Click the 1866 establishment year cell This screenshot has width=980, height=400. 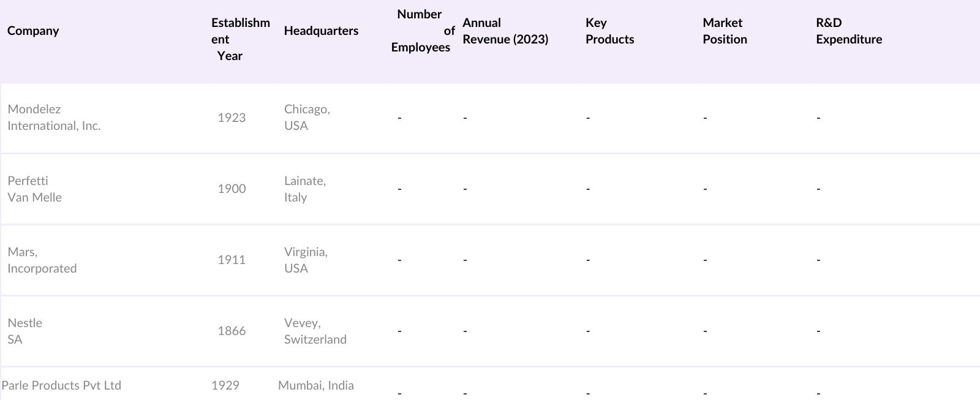232,331
